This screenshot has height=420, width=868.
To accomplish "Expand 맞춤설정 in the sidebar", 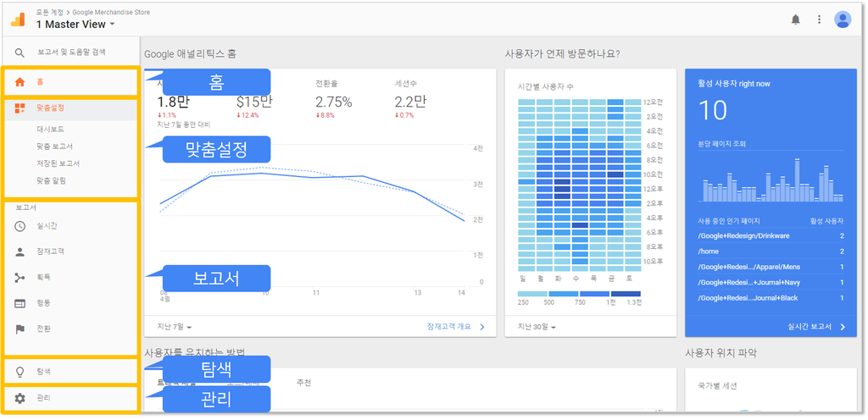I will coord(70,108).
